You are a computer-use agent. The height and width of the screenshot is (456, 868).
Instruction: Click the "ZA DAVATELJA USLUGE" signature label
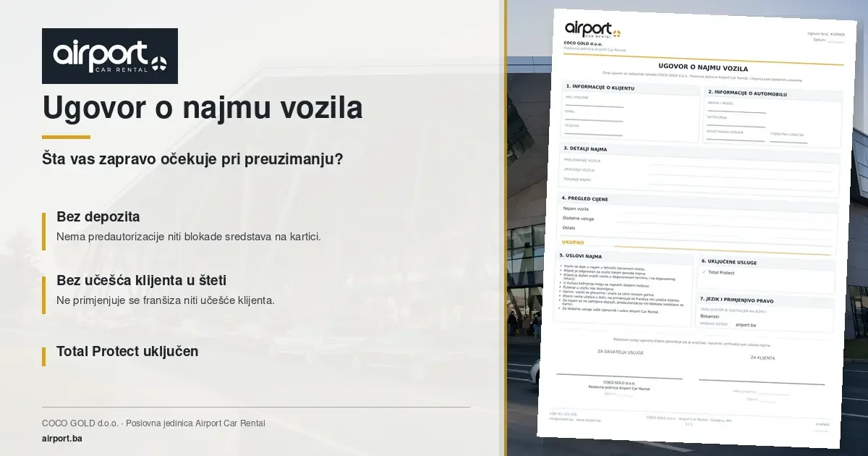pyautogui.click(x=620, y=352)
